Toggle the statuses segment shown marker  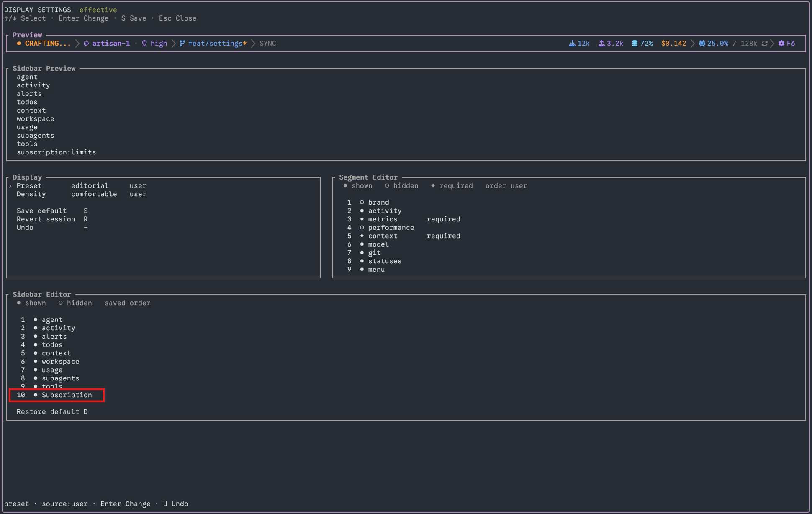pyautogui.click(x=362, y=261)
